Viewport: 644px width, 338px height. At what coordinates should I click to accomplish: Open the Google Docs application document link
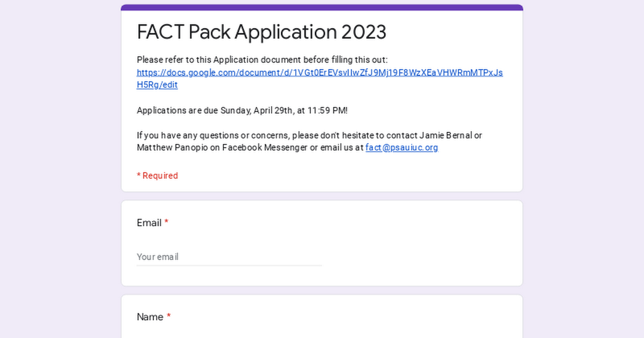[319, 72]
